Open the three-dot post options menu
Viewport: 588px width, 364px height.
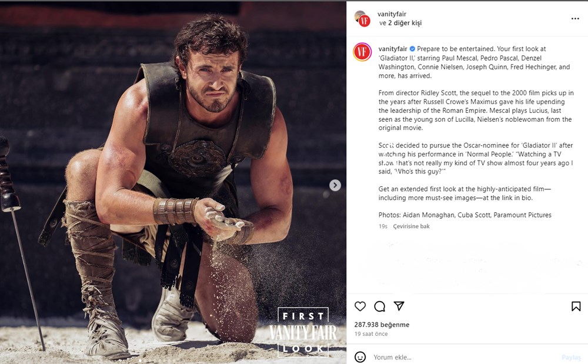(574, 18)
